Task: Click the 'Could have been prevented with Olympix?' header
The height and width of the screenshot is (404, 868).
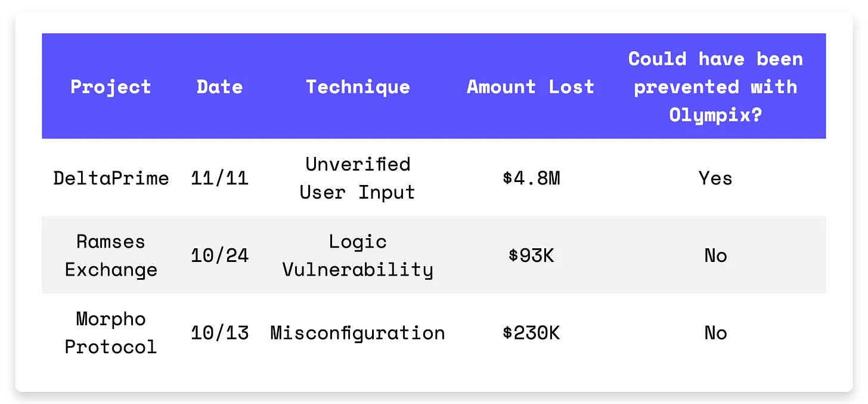Action: (x=715, y=87)
